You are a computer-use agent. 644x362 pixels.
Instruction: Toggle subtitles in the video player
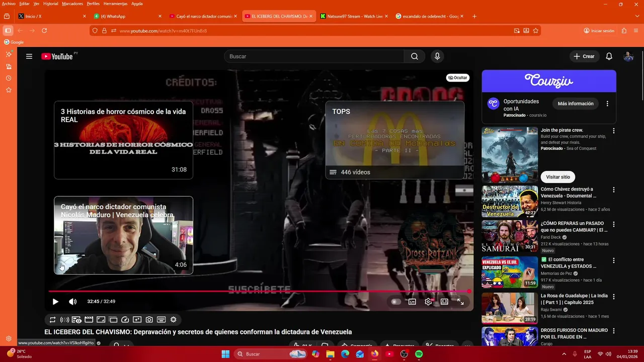412,302
